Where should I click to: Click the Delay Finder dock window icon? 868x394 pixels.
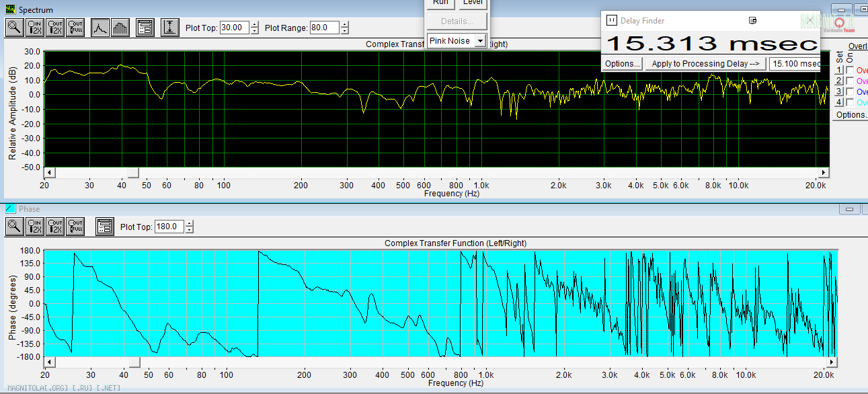(x=753, y=20)
